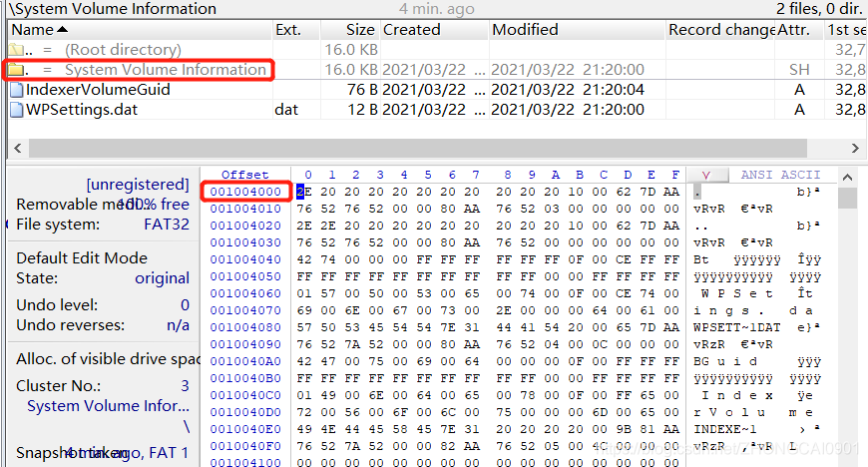Click the ANSI ASCII column header
Image resolution: width=868 pixels, height=467 pixels.
780,175
